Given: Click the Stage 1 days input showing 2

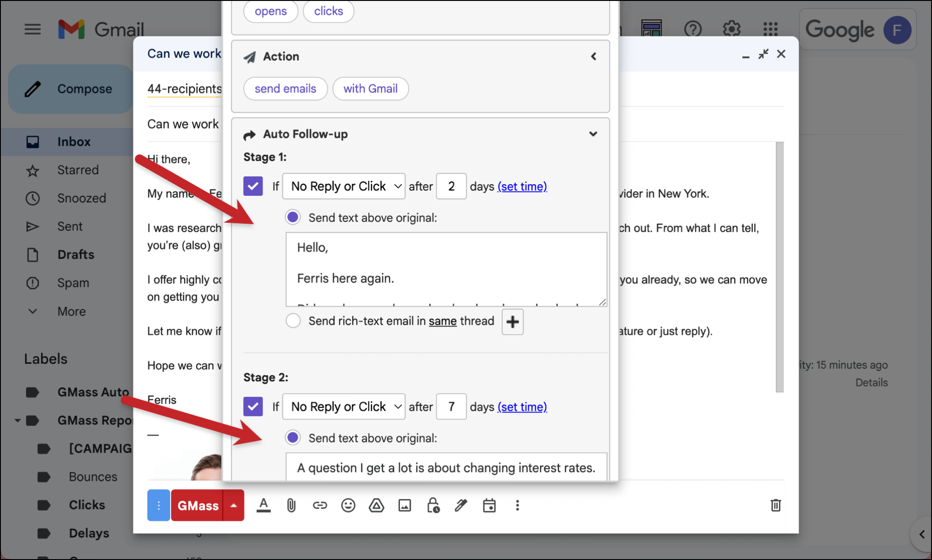Looking at the screenshot, I should (451, 186).
